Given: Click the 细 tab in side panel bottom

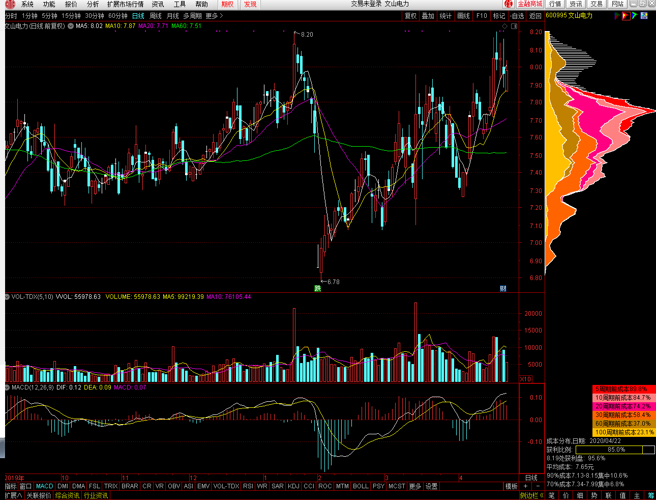Looking at the screenshot, I should pyautogui.click(x=580, y=496).
